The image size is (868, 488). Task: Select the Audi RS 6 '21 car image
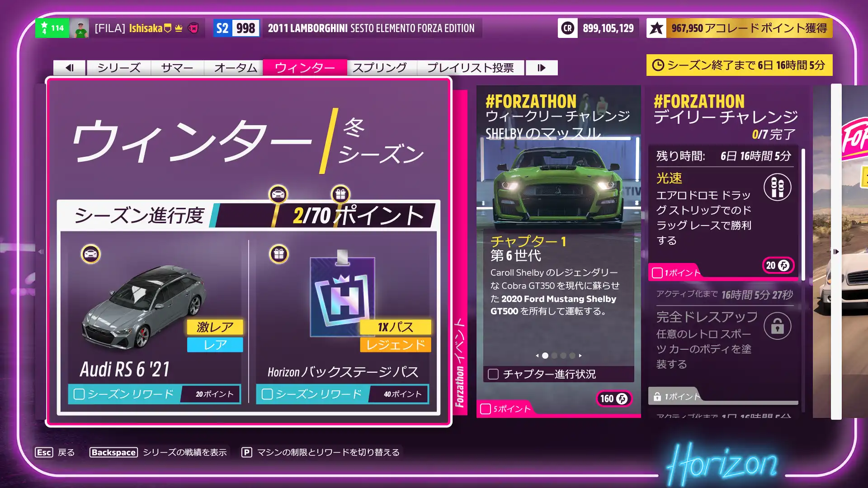pos(144,307)
